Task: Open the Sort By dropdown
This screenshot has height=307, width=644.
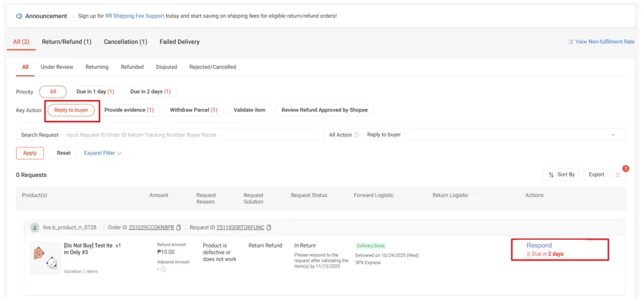Action: pyautogui.click(x=561, y=175)
